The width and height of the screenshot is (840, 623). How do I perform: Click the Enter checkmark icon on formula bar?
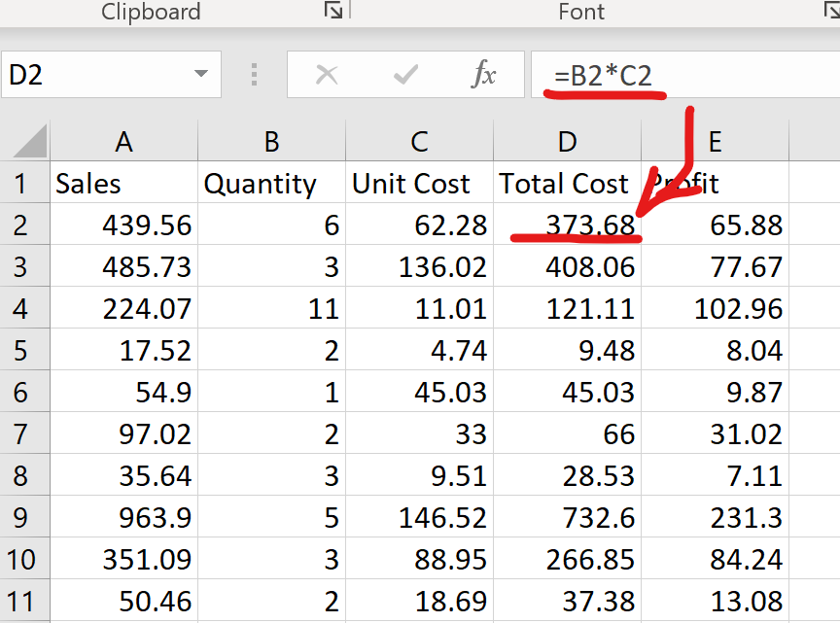point(405,76)
